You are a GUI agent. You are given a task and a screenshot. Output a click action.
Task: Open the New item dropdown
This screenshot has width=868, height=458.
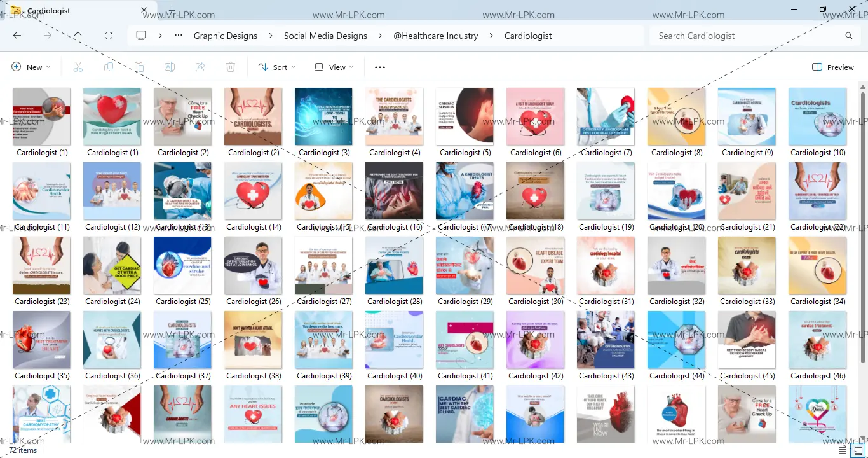[31, 67]
